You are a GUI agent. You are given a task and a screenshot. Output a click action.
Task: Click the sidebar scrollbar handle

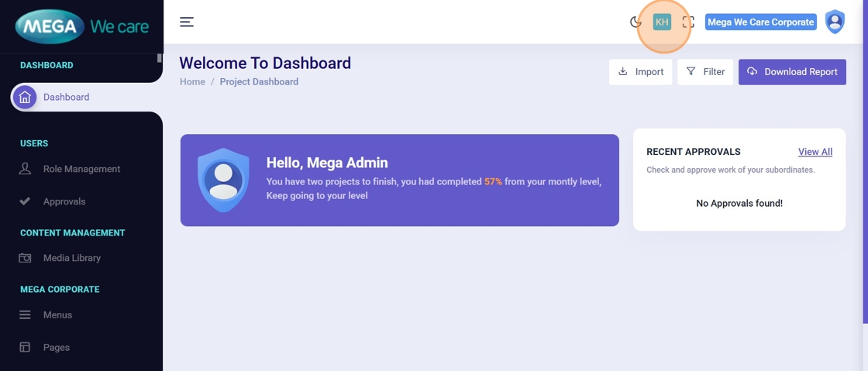(160, 57)
